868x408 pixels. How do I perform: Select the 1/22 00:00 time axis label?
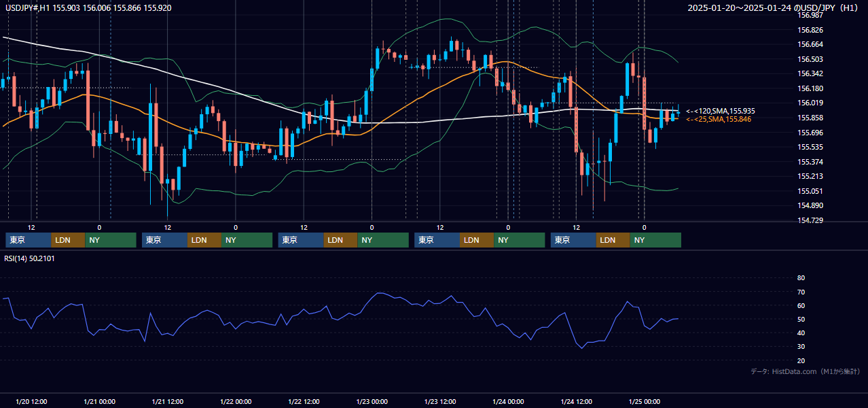click(236, 402)
